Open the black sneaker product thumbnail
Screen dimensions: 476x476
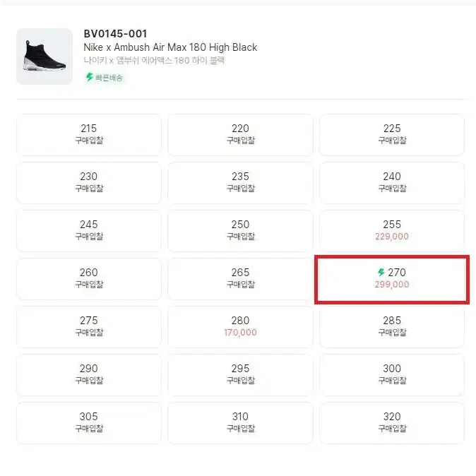(x=44, y=56)
